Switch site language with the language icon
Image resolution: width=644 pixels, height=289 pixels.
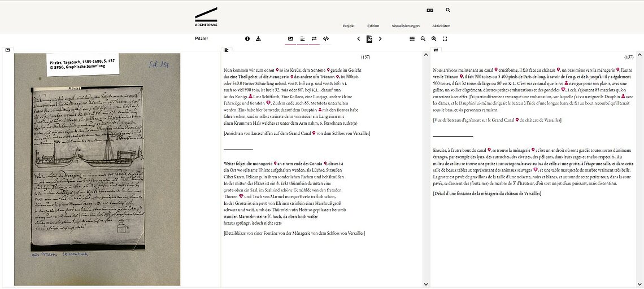pos(429,10)
